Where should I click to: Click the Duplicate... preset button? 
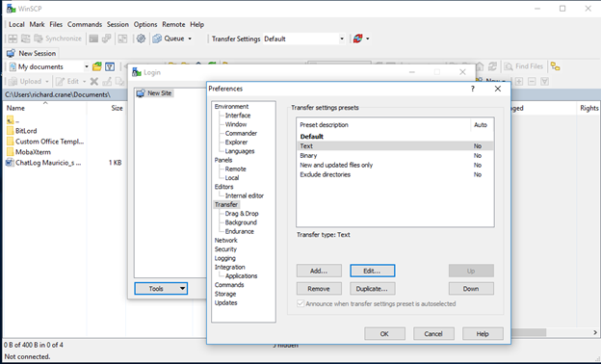[x=372, y=289]
